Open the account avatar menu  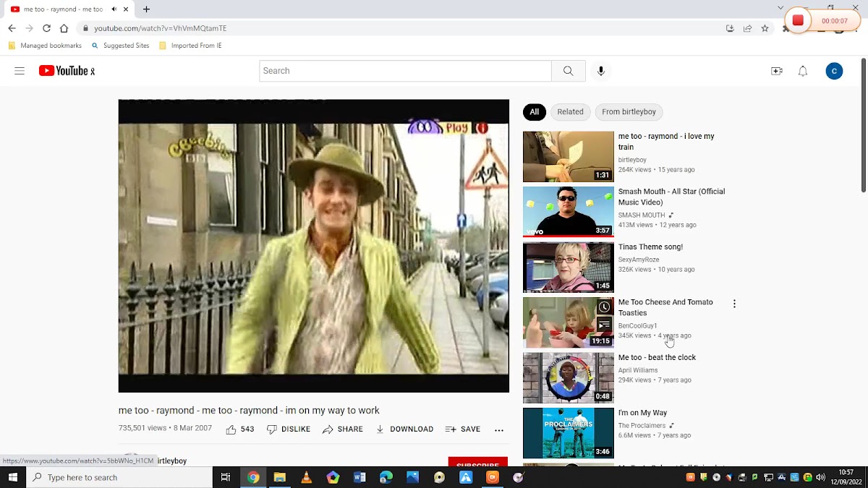coord(834,71)
